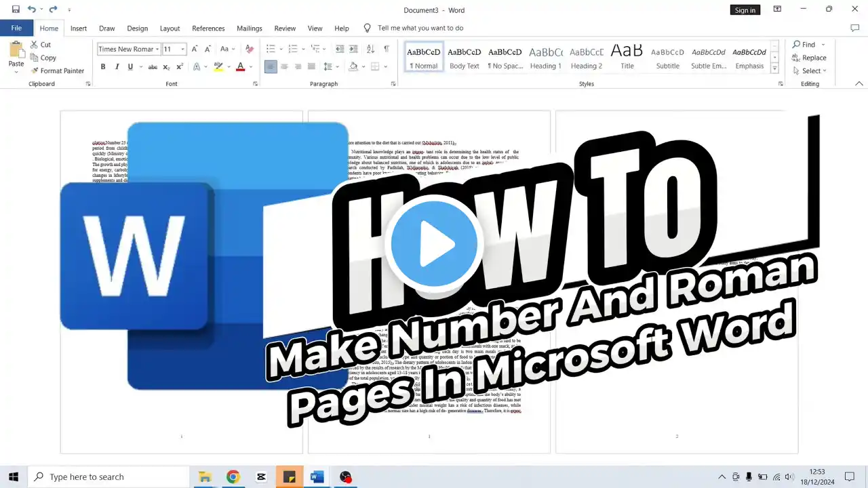Open the Windows Start menu
Image resolution: width=868 pixels, height=488 pixels.
pyautogui.click(x=13, y=477)
